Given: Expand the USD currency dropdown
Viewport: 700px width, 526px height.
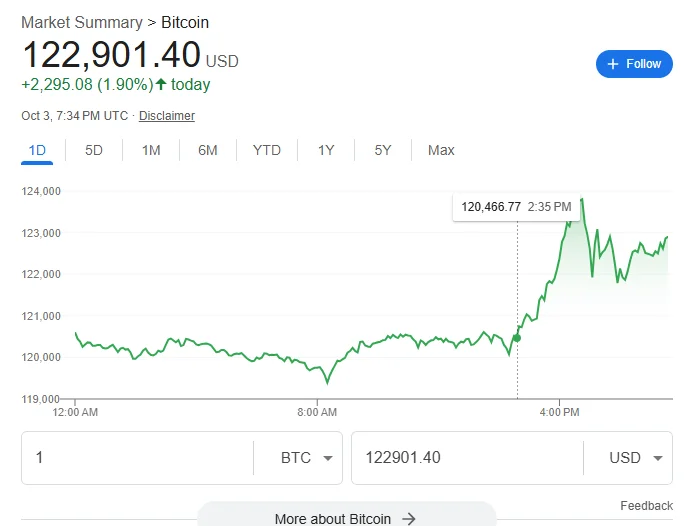Looking at the screenshot, I should (638, 458).
